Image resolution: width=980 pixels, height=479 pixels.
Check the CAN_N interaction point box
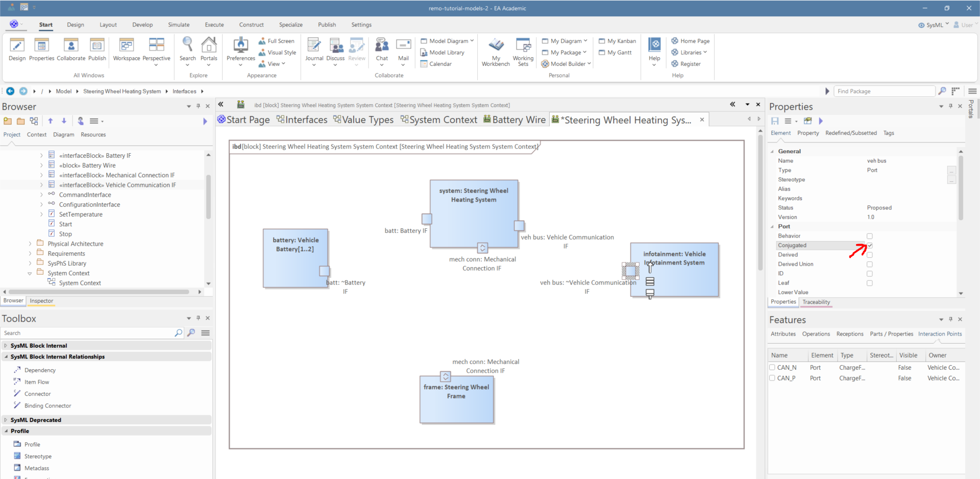(x=772, y=367)
